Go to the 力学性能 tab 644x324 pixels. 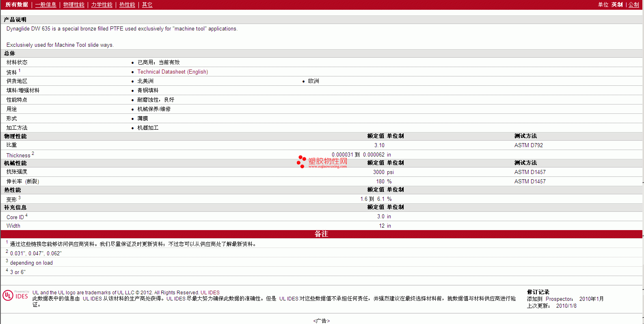(x=102, y=4)
